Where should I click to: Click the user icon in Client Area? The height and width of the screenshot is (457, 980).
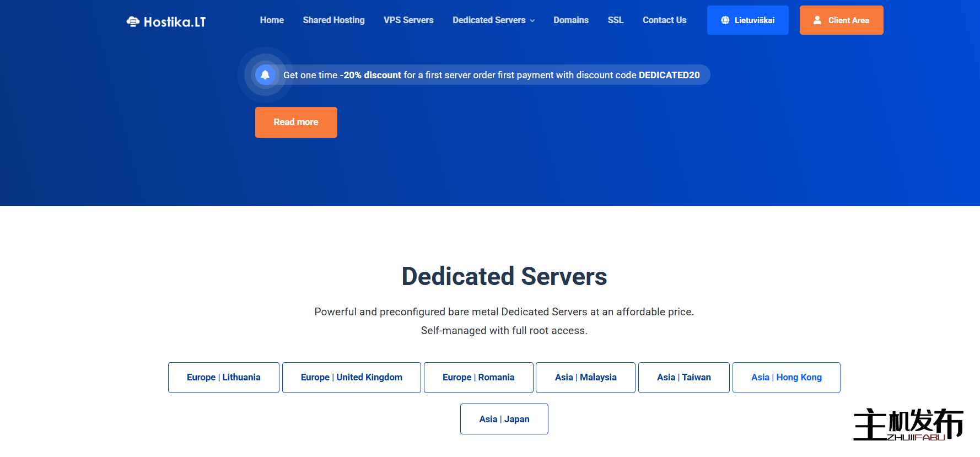point(817,20)
